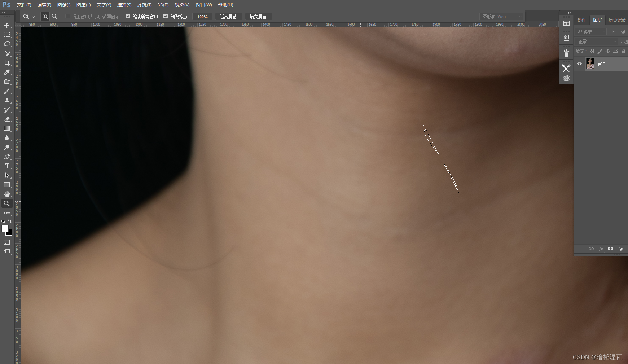
Task: Open the 文件(F) menu
Action: point(24,5)
